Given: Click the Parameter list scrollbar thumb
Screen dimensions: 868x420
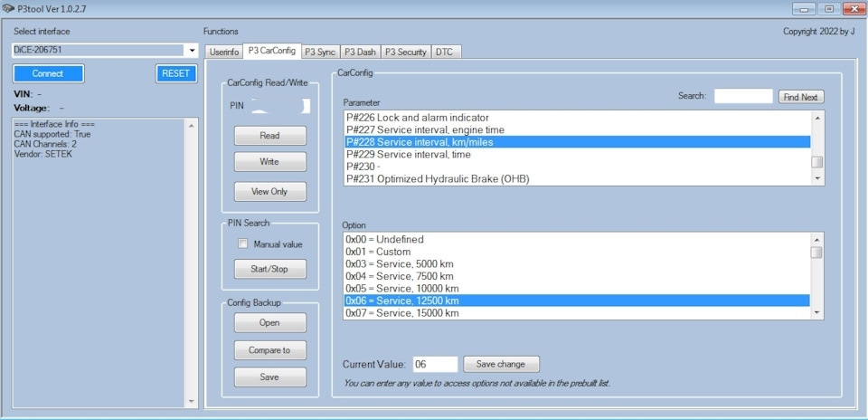Looking at the screenshot, I should pos(817,162).
